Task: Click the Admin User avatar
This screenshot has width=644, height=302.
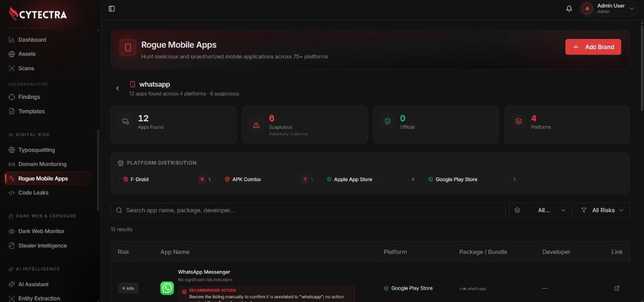Action: pos(587,9)
